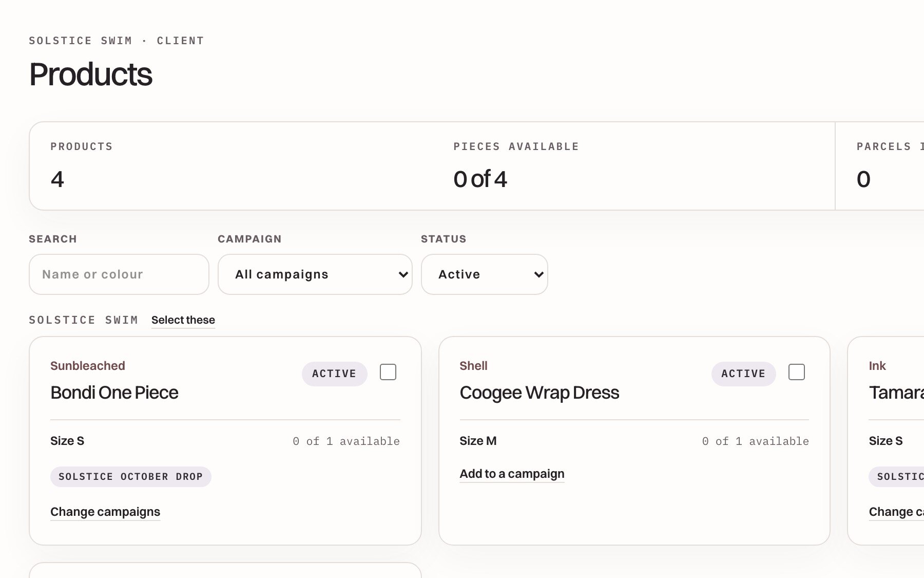Viewport: 924px width, 578px height.
Task: Click the Pieces Available label
Action: (516, 146)
